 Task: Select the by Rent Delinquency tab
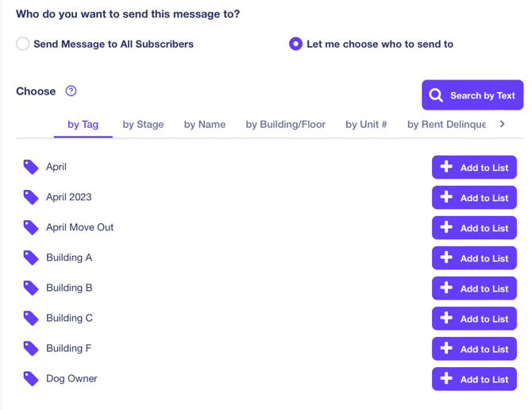[446, 125]
